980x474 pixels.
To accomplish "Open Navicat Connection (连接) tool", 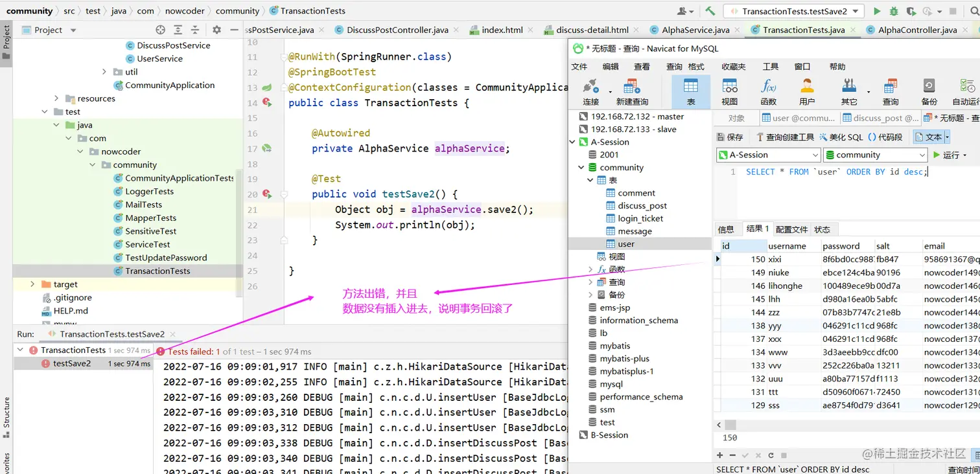I will pos(591,92).
